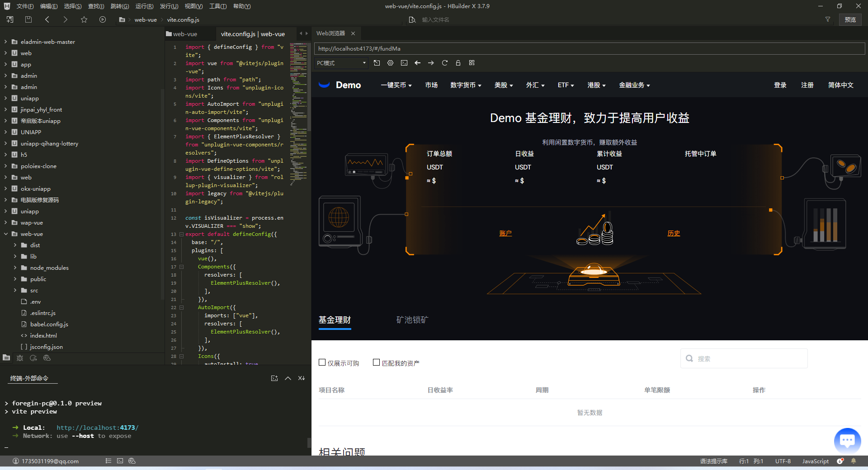Click the browser URL address field

pos(590,48)
